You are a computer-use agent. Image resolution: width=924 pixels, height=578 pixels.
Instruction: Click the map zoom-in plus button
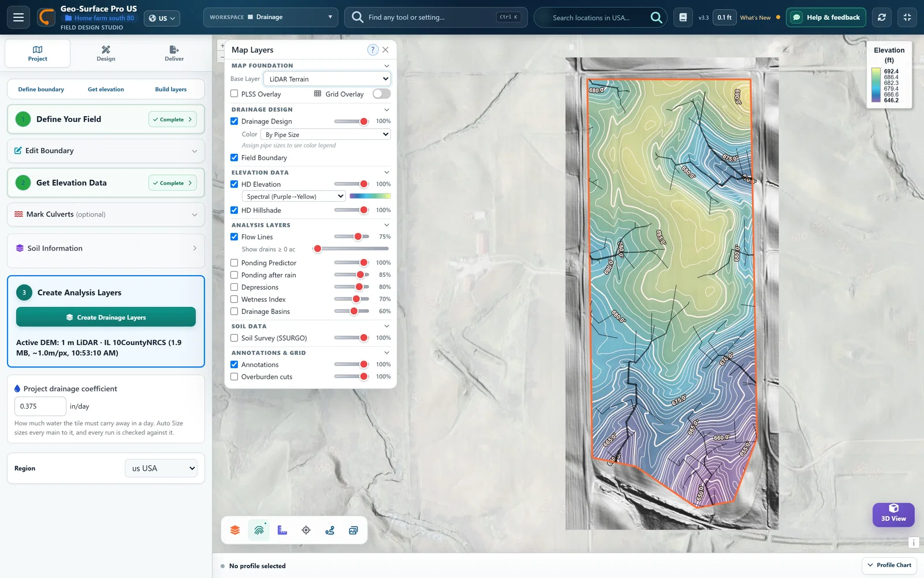tap(222, 46)
